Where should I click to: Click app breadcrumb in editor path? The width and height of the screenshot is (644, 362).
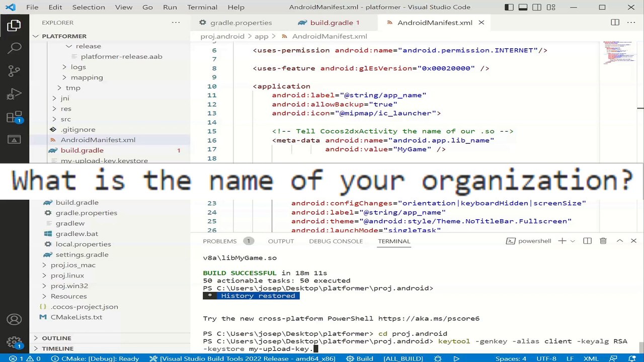[x=261, y=36]
